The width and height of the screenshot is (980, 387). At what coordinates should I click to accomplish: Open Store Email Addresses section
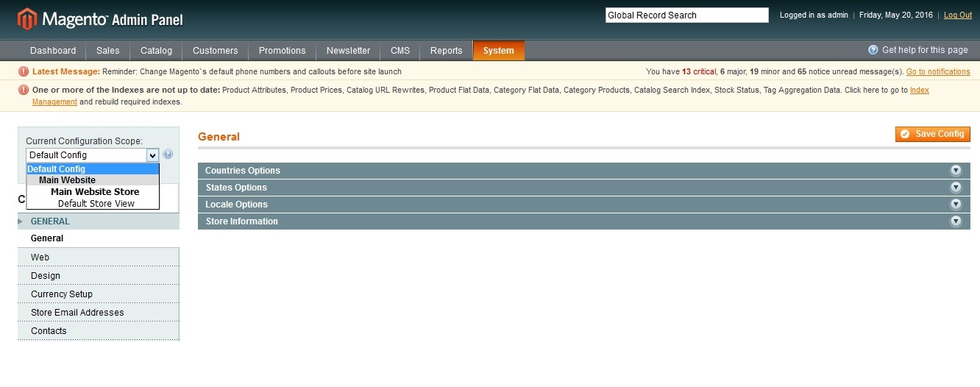pos(99,313)
